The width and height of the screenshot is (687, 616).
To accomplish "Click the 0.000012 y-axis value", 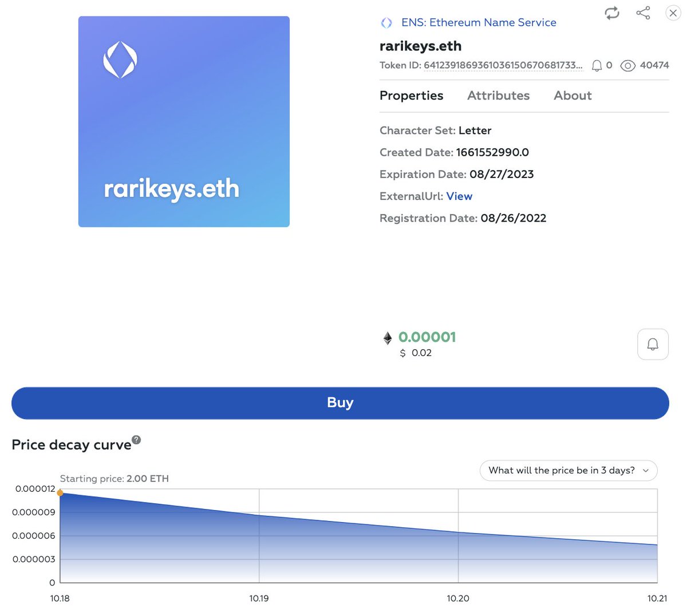I will coord(35,489).
